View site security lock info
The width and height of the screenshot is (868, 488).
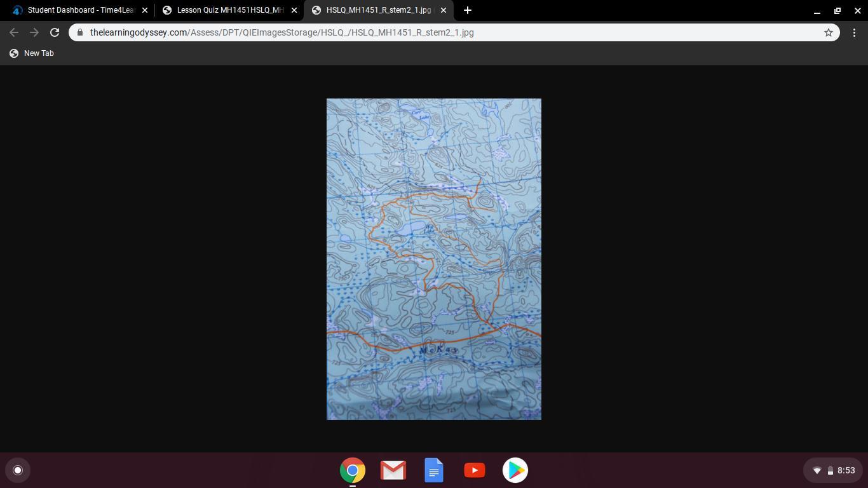coord(79,32)
